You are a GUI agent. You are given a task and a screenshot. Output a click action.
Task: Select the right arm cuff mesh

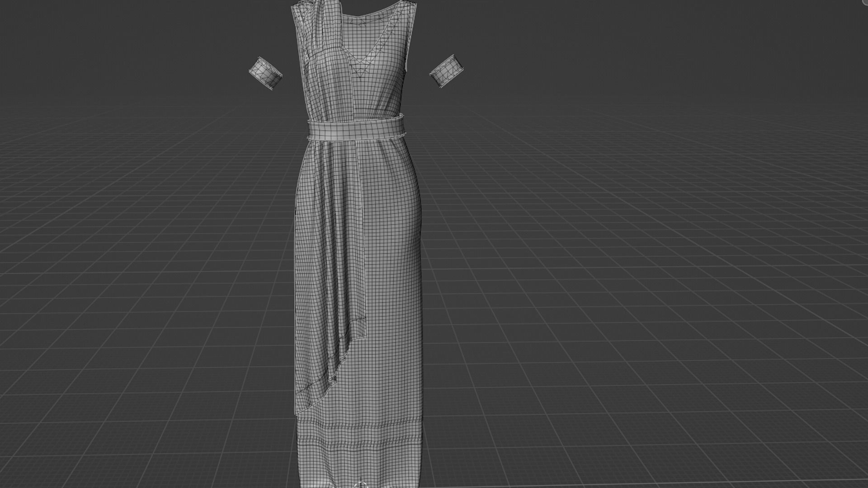tap(446, 71)
